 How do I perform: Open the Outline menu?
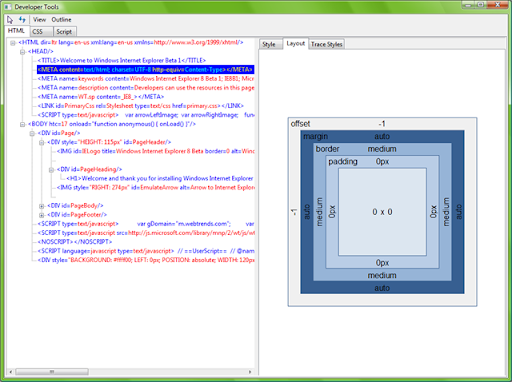tap(61, 20)
